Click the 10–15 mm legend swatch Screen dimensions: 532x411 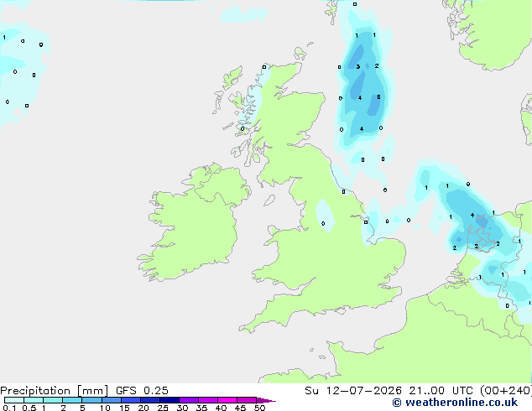point(111,400)
